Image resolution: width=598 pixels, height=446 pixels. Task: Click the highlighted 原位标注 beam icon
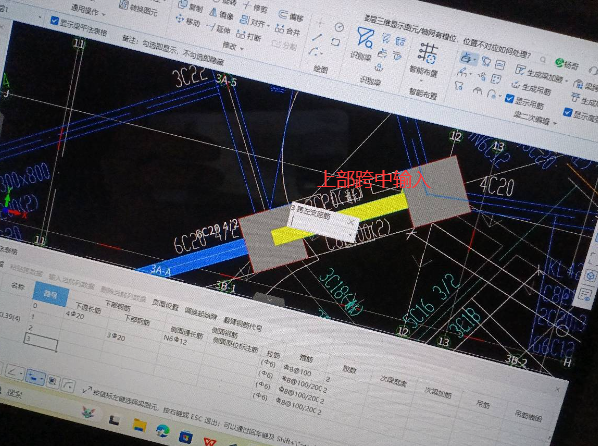(466, 58)
